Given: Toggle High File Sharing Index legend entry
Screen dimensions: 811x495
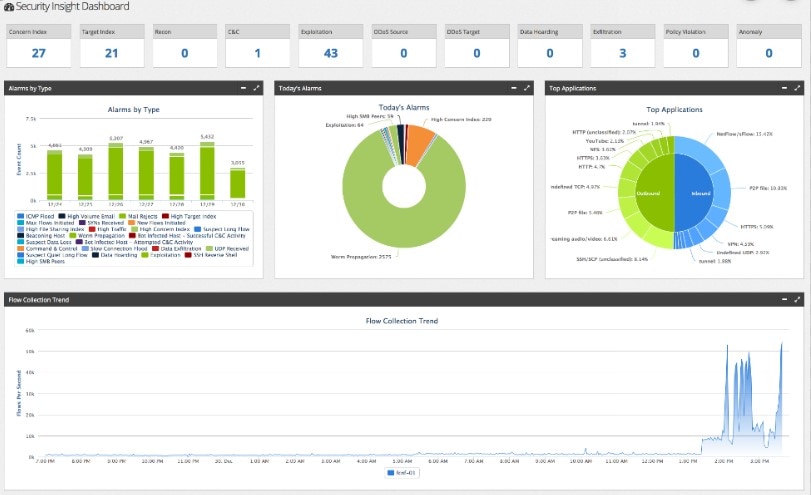Looking at the screenshot, I should (x=51, y=229).
